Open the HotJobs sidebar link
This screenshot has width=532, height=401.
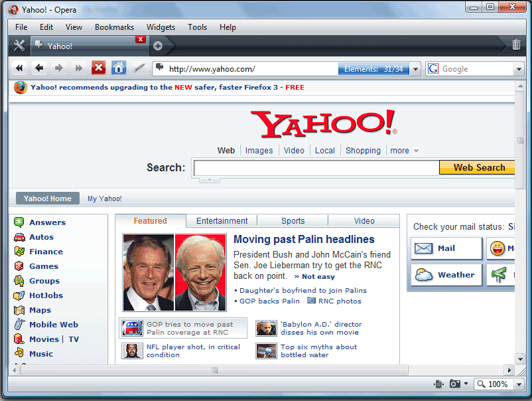click(x=45, y=295)
